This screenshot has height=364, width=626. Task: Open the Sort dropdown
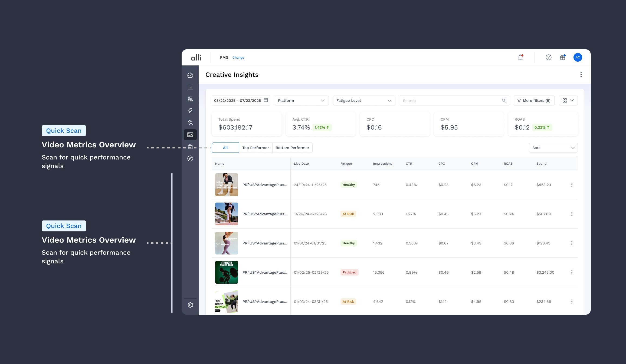tap(553, 148)
